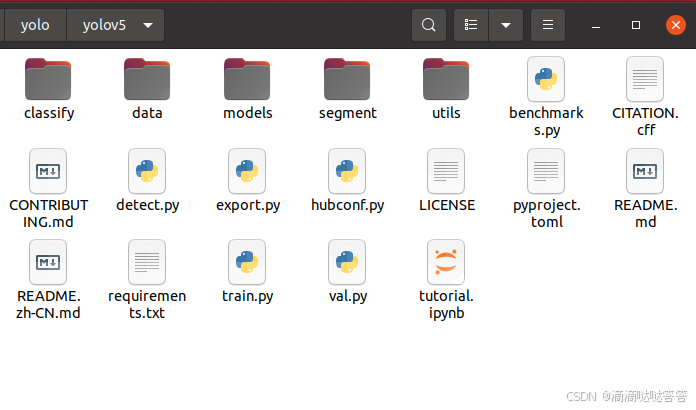The image size is (696, 410).
Task: Select the train.py Python file icon
Action: [x=247, y=262]
